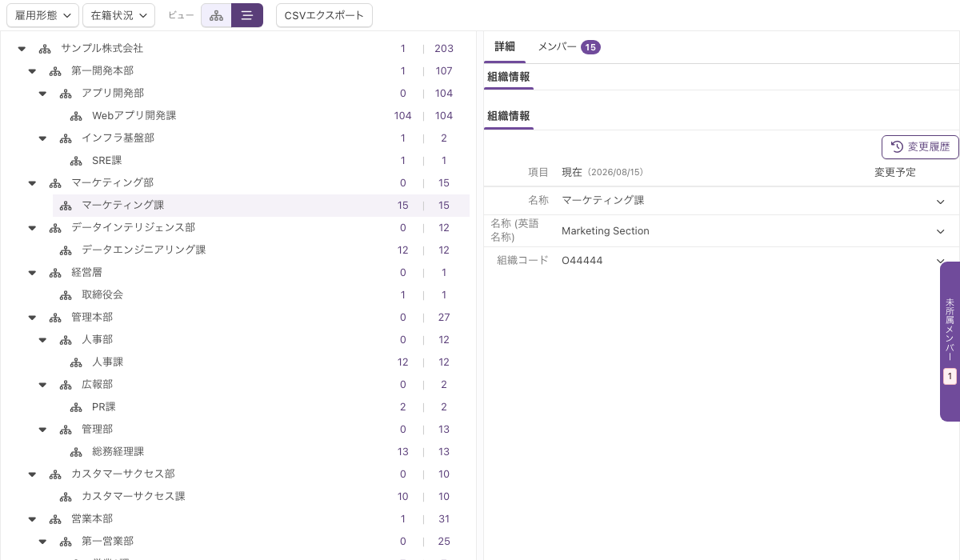The image size is (960, 560).
Task: Expand the 名称 マーケティング課 row chevron
Action: (941, 201)
